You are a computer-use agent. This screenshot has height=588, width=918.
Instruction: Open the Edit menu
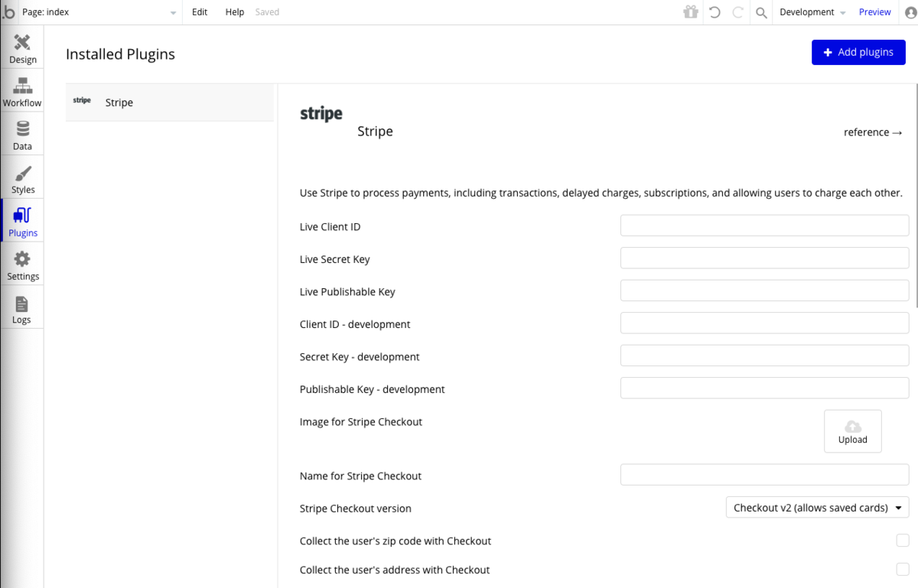click(x=200, y=12)
